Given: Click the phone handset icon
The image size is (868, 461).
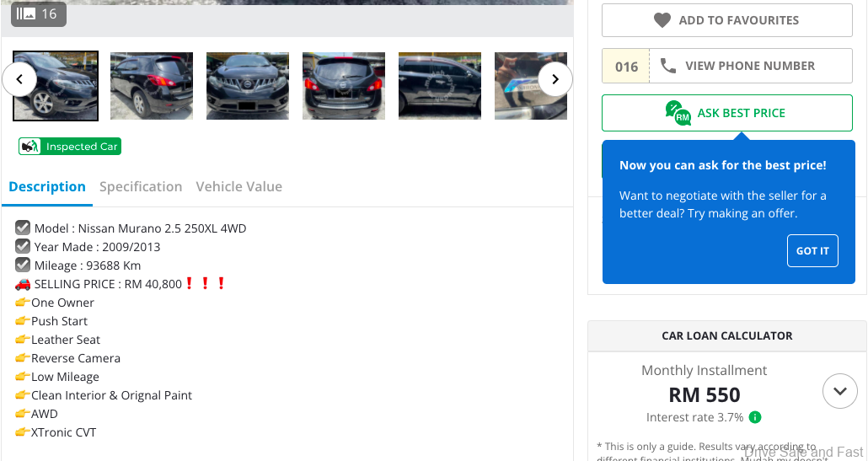Looking at the screenshot, I should 668,66.
